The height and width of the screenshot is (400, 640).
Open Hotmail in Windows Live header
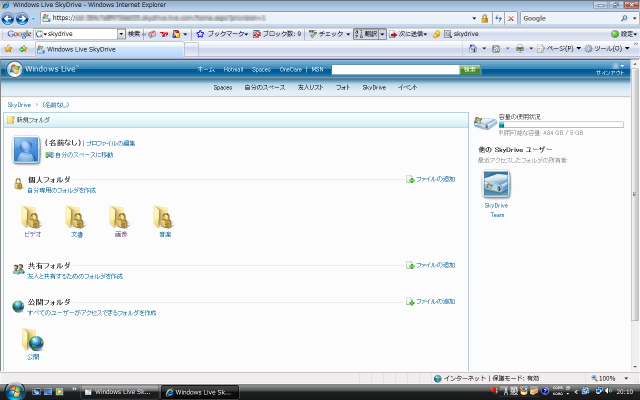(x=233, y=70)
